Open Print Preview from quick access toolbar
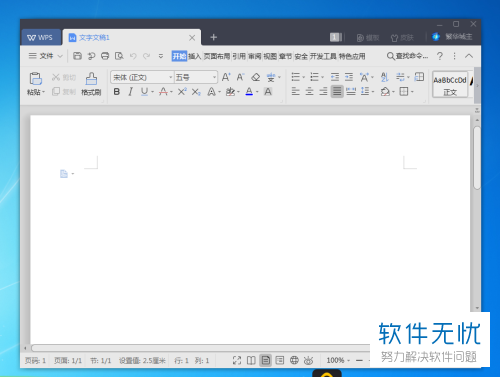The height and width of the screenshot is (377, 500). (119, 56)
